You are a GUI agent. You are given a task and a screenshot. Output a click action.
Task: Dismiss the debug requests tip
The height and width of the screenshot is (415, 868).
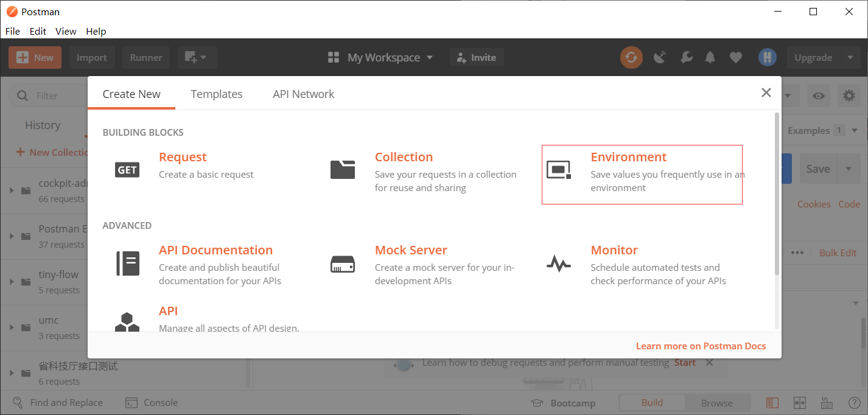click(709, 363)
